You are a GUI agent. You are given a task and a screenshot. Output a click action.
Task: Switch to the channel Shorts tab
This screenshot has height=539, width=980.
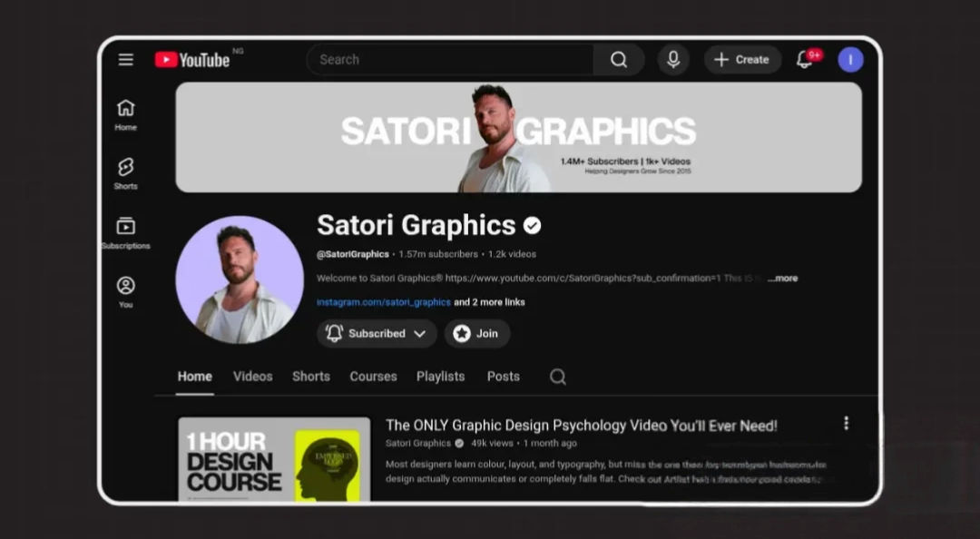click(310, 377)
